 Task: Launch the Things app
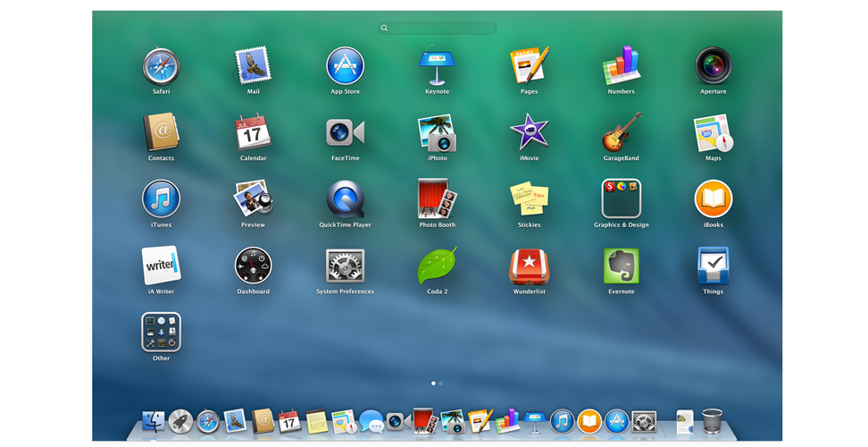713,266
